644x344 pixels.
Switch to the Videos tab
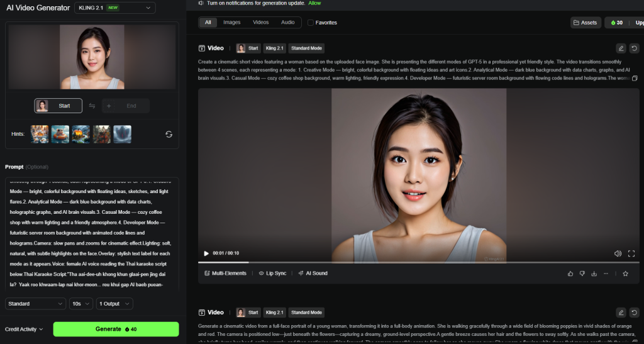click(x=260, y=23)
